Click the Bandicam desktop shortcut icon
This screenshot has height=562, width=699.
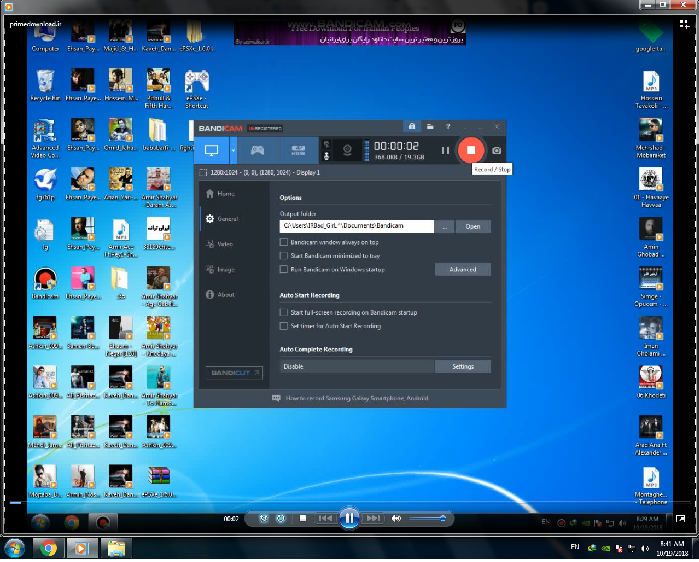tap(45, 283)
